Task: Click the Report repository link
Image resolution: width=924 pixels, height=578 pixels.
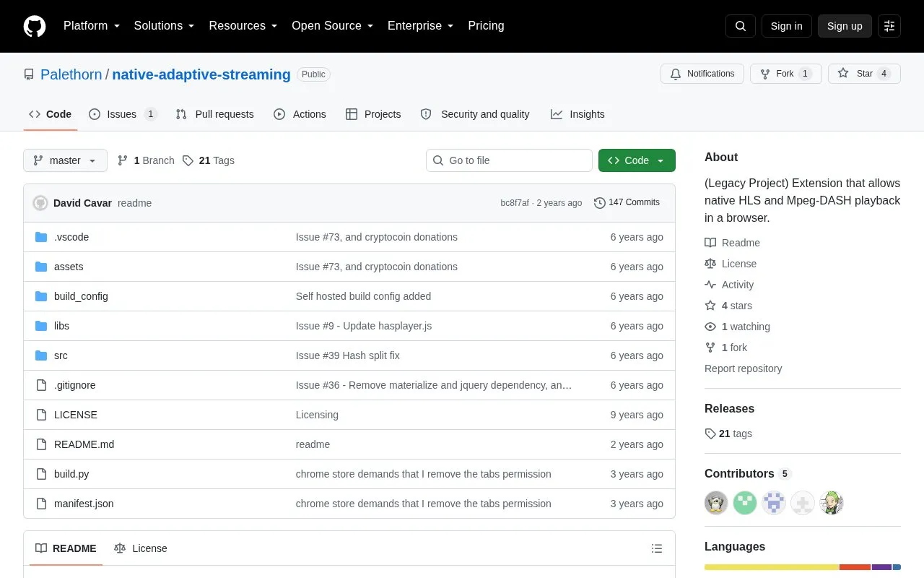Action: (743, 368)
